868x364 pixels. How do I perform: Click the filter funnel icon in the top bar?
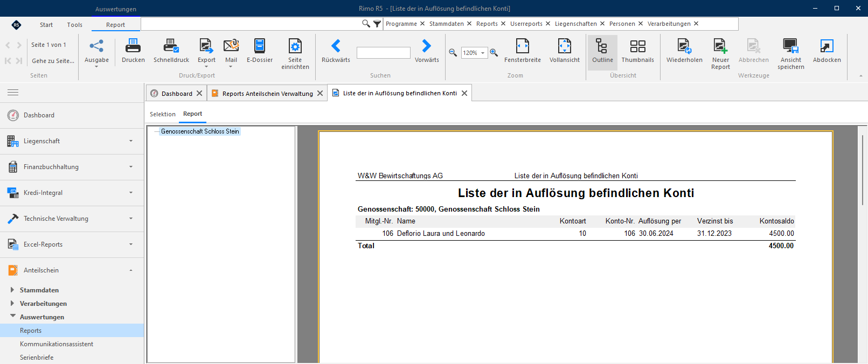(377, 24)
